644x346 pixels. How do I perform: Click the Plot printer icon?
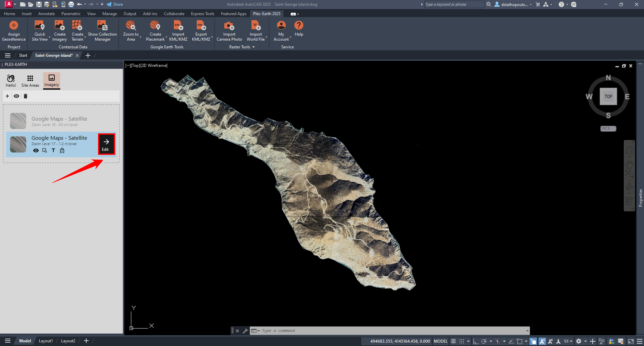71,4
